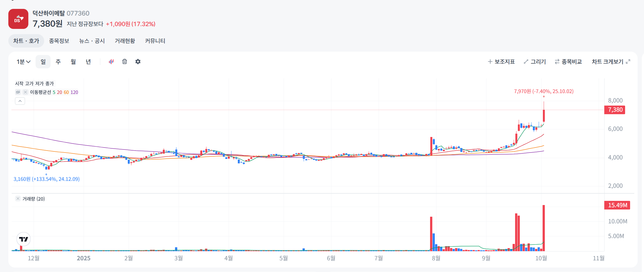The height and width of the screenshot is (272, 644).
Task: Click the 10월 label on time axis
Action: [541, 258]
